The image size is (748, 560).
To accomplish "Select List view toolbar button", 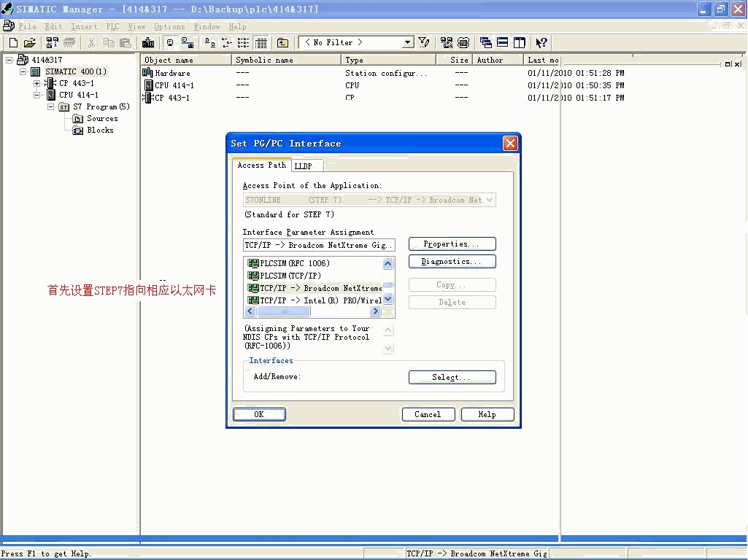I will [x=243, y=43].
